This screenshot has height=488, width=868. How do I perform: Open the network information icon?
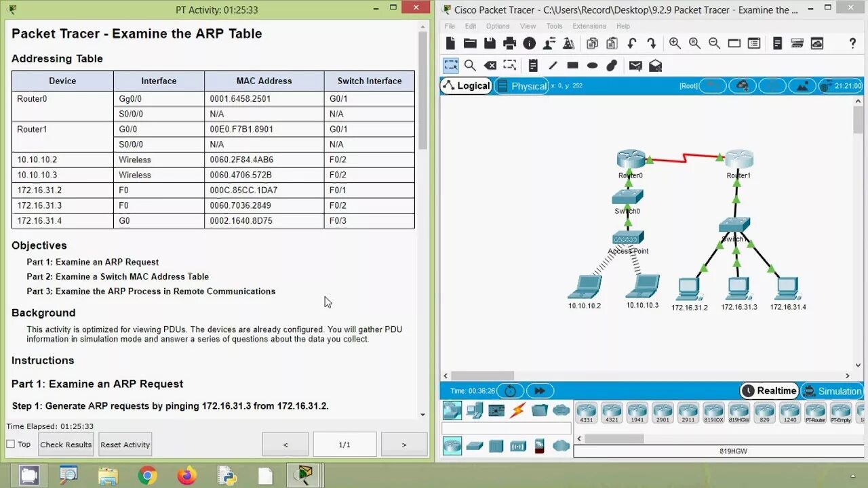pyautogui.click(x=529, y=43)
